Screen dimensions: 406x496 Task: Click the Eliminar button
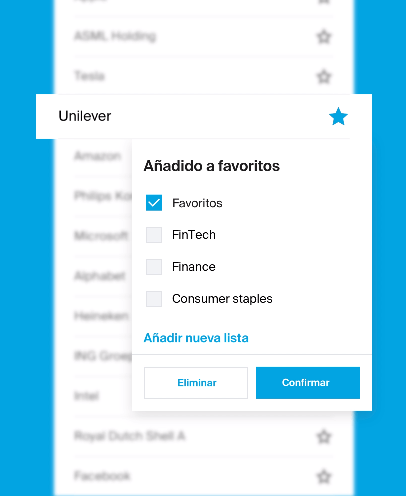point(196,383)
